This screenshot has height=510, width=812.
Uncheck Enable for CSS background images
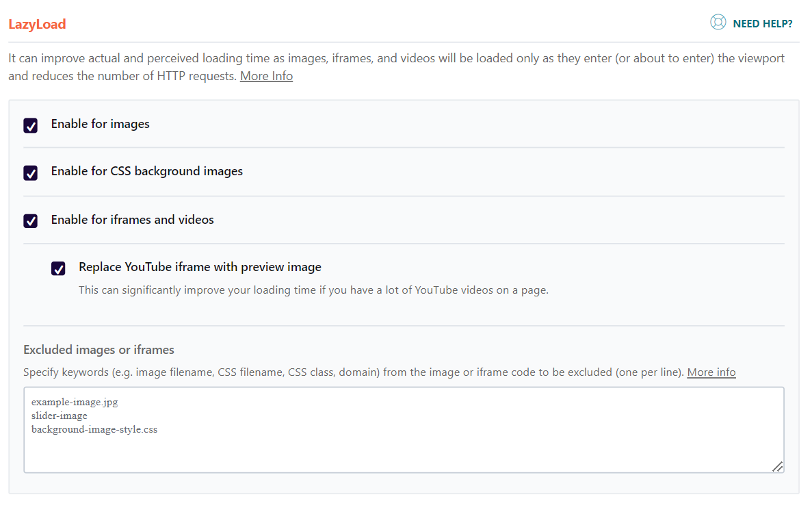pyautogui.click(x=30, y=173)
